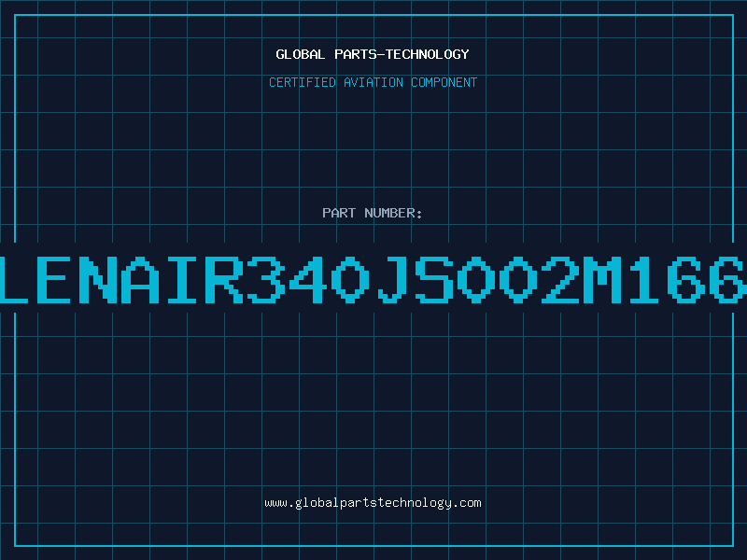Select the 'CERTIFIED AVIATION COMPONENT' subtitle
Screen dimensions: 747x560
tap(373, 82)
